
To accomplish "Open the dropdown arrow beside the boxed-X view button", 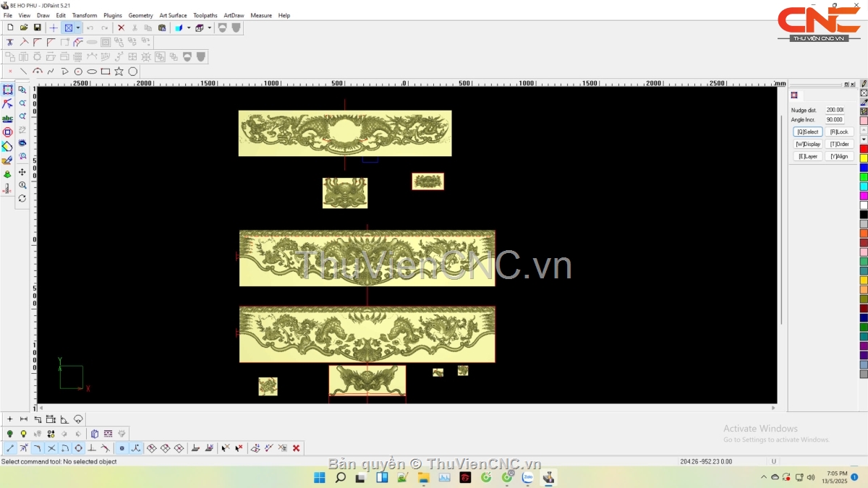I will pyautogui.click(x=78, y=27).
